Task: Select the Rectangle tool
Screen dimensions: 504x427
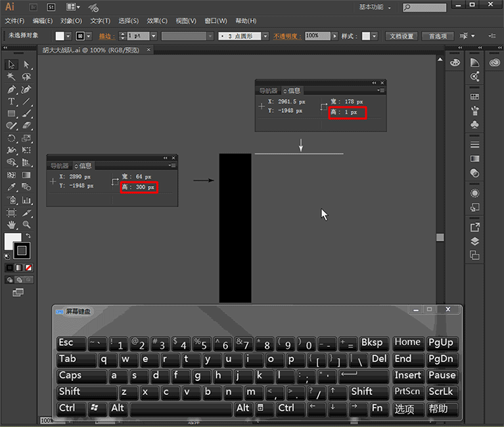Action: click(11, 114)
